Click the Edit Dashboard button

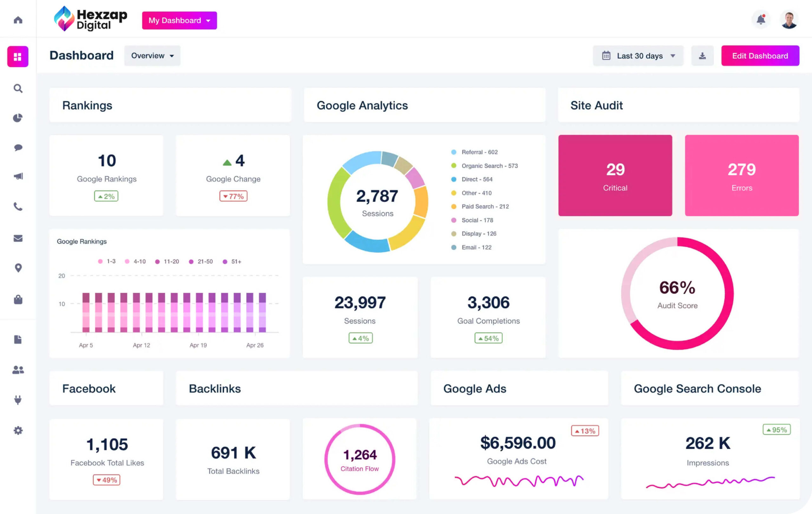760,56
